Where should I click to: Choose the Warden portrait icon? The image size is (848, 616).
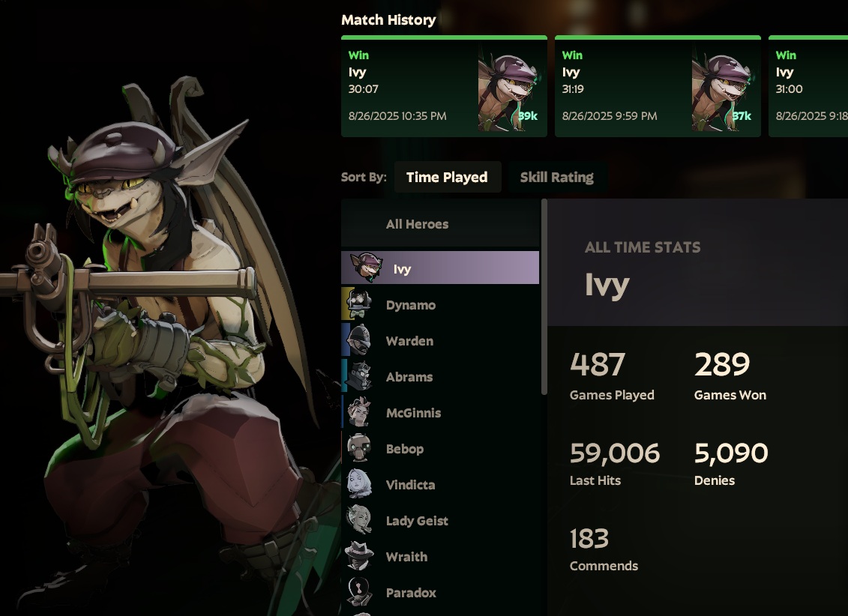point(359,340)
